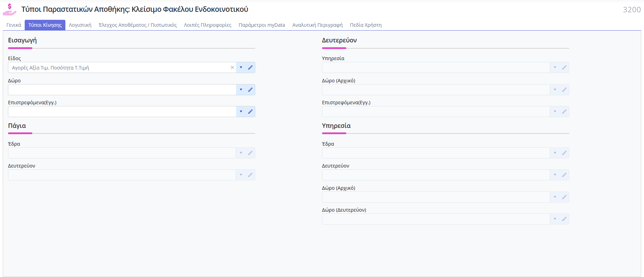Click edit pencil for Επιστρεφόμενα(Εγγ.) under Εισαγωγή
The height and width of the screenshot is (277, 644).
tap(250, 112)
